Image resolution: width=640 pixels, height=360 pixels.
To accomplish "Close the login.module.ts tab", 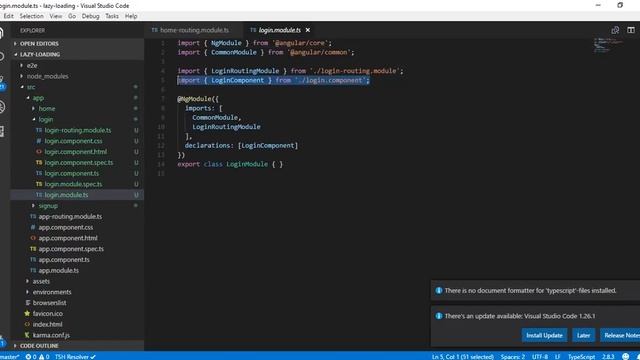I will pyautogui.click(x=308, y=30).
